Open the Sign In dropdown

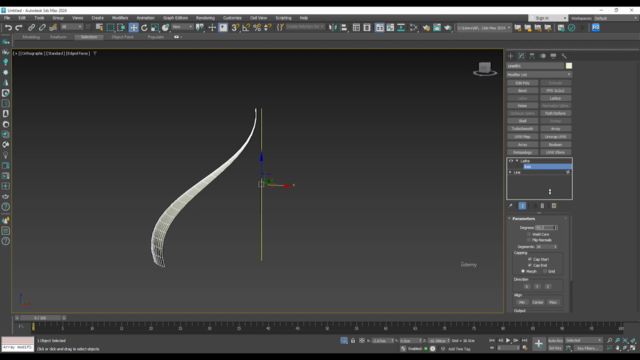tap(548, 18)
